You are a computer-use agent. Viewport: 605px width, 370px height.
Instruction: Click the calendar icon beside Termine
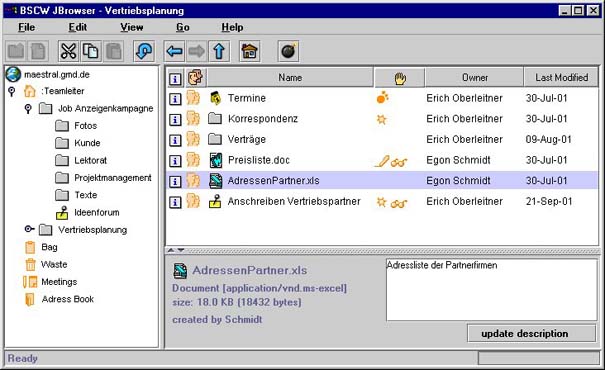(x=215, y=98)
